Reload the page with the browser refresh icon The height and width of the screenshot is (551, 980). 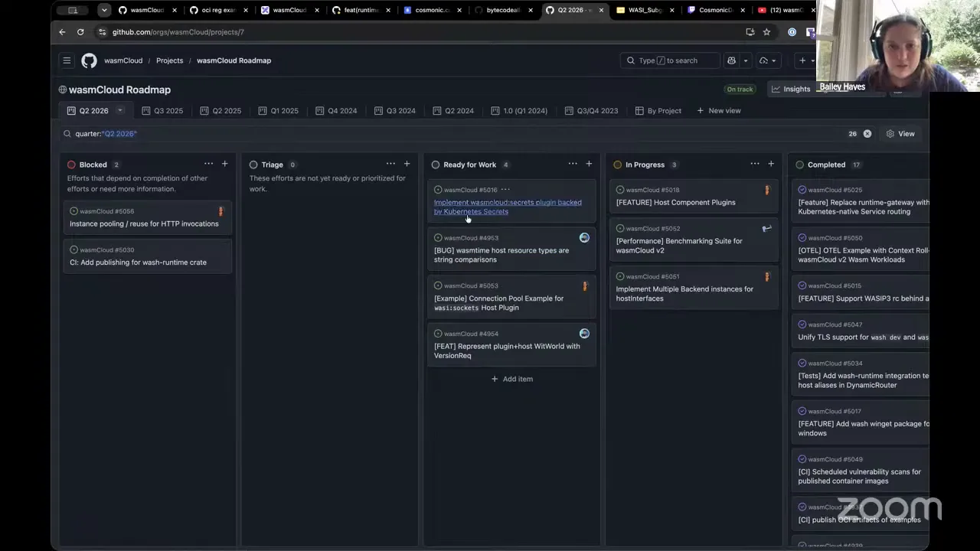click(x=80, y=32)
